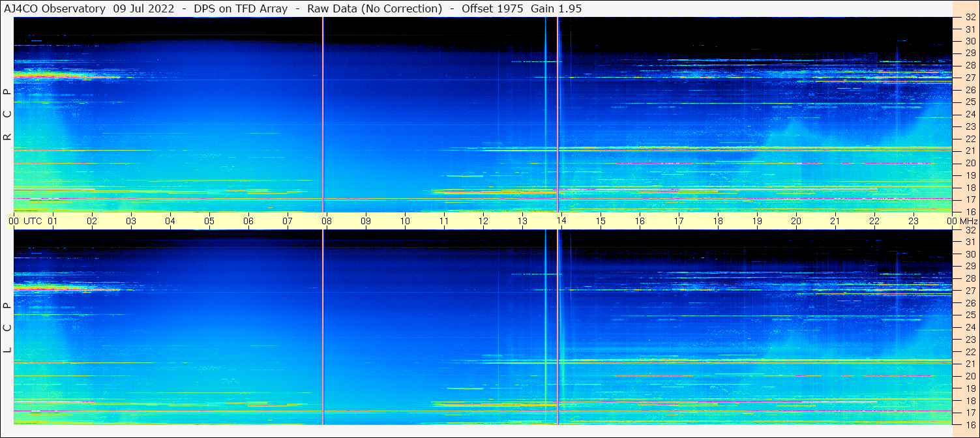Click the 29 MHz label of LCP panel
The width and height of the screenshot is (980, 438).
click(970, 267)
